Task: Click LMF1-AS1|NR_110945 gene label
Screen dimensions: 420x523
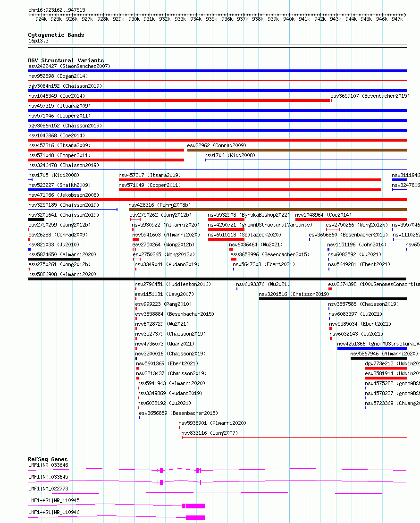Action: click(x=54, y=500)
